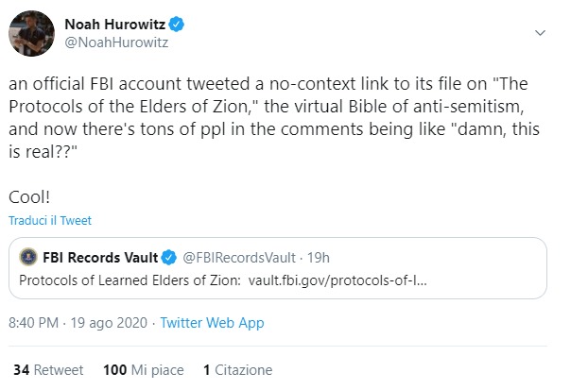Screen dimensions: 588x390
Task: Click the 19 ago 2020 date
Action: coord(109,323)
